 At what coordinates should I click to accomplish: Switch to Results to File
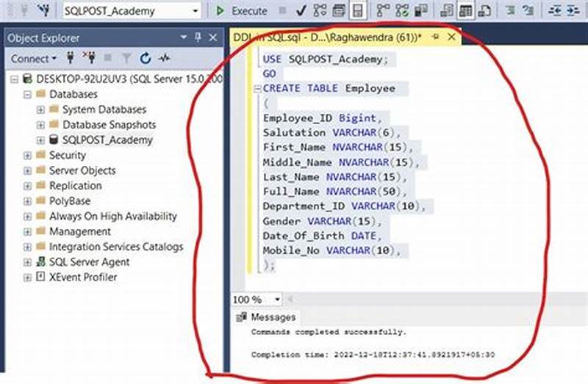coord(484,11)
